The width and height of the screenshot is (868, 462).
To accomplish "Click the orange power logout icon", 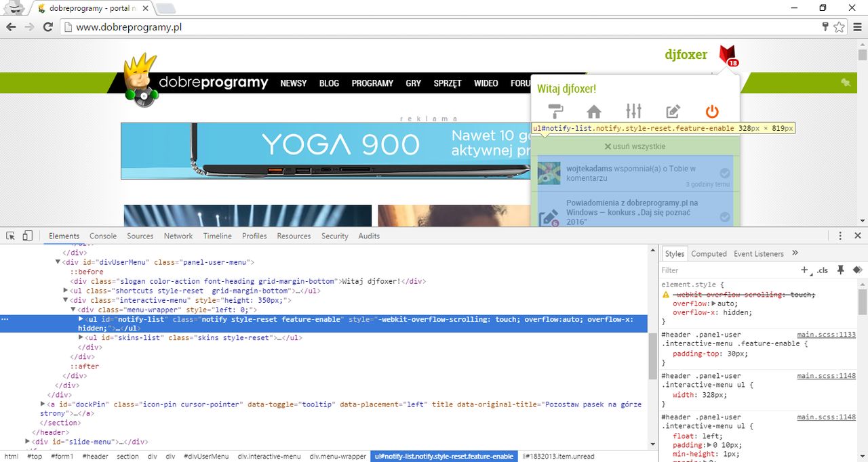I will click(x=711, y=111).
